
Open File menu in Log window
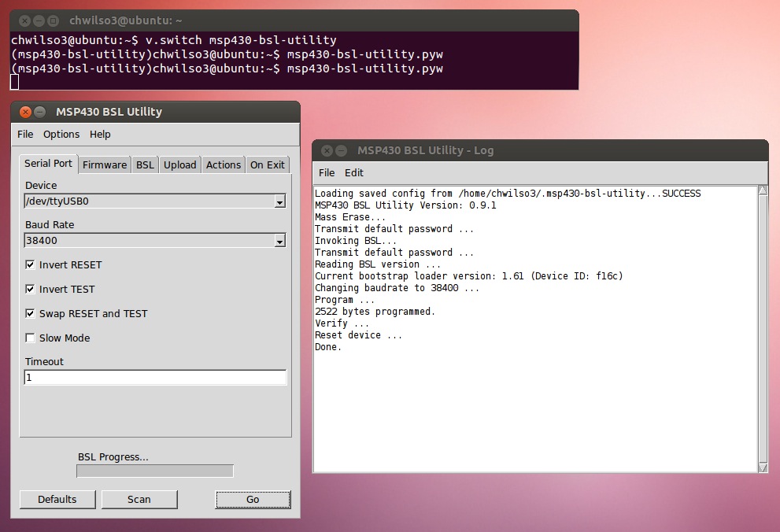click(x=327, y=172)
